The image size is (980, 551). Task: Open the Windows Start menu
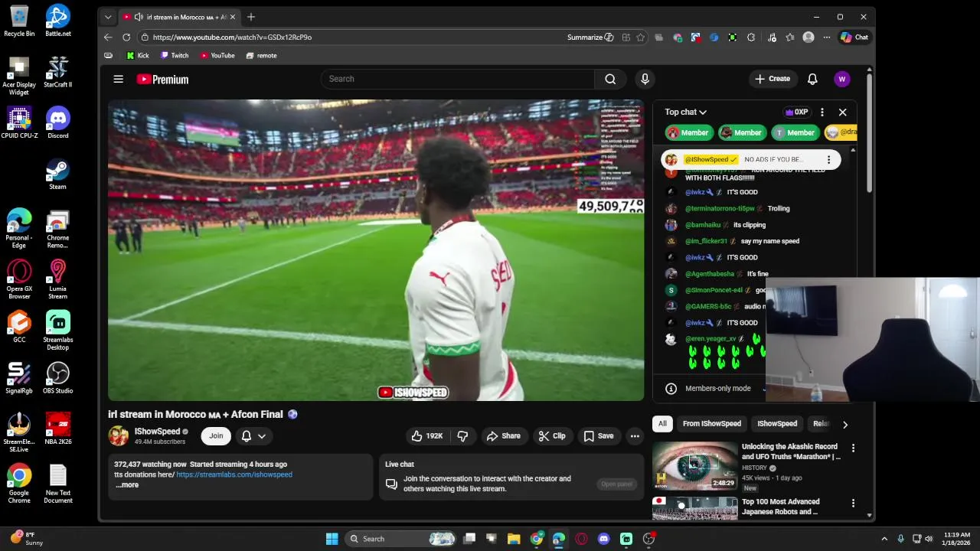coord(332,539)
